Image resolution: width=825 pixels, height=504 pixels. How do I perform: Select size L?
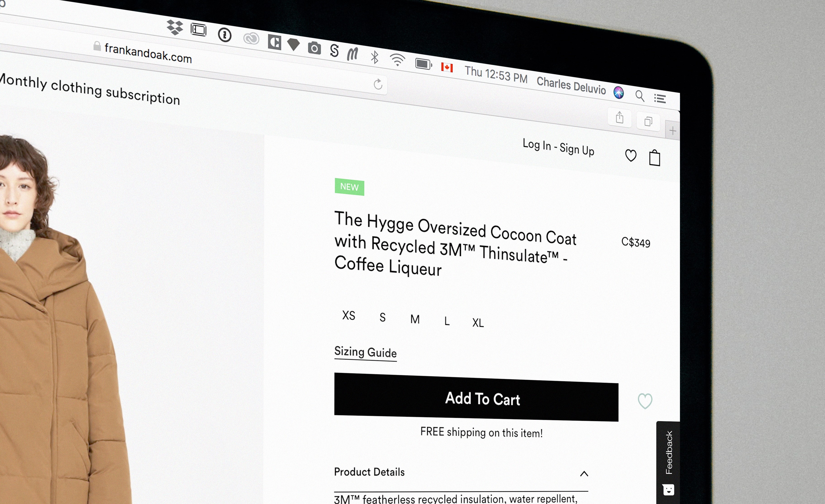tap(447, 321)
